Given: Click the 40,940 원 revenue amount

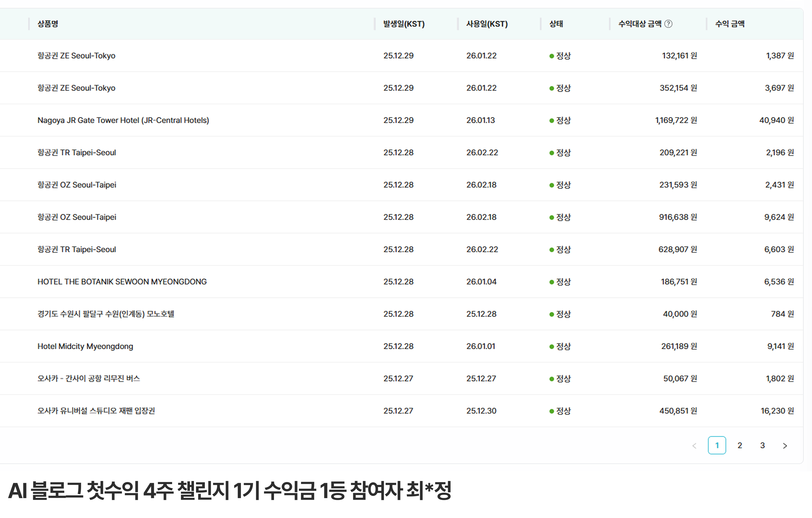Looking at the screenshot, I should point(776,120).
